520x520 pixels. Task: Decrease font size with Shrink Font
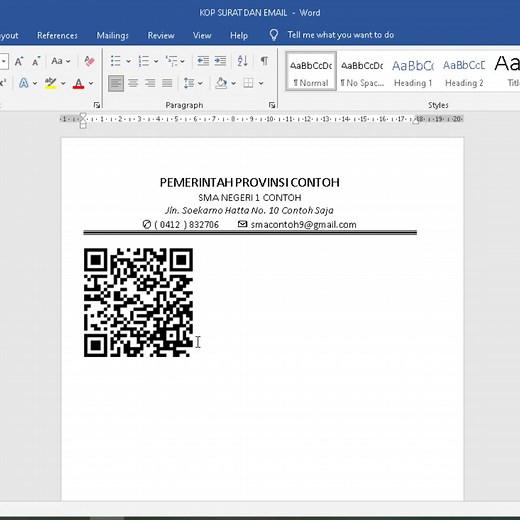coord(36,61)
